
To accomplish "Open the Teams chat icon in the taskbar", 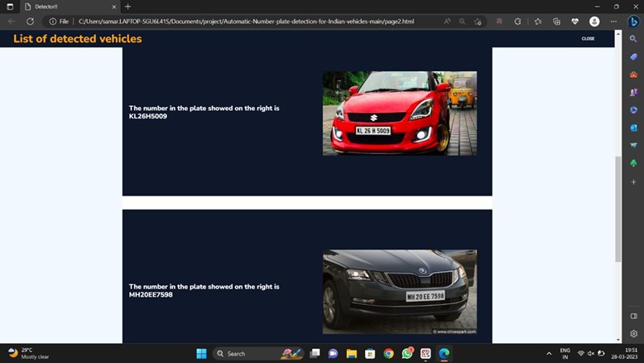I will [x=333, y=354].
